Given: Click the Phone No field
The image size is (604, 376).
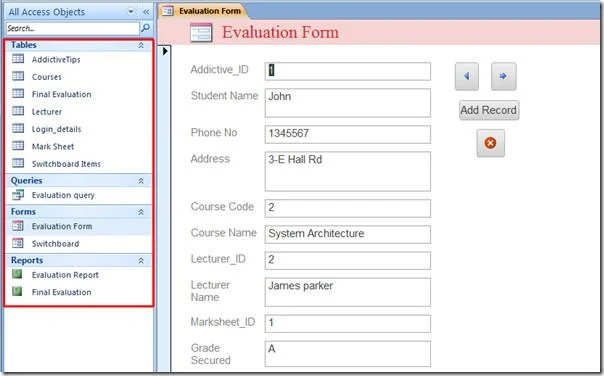Looking at the screenshot, I should pyautogui.click(x=347, y=134).
